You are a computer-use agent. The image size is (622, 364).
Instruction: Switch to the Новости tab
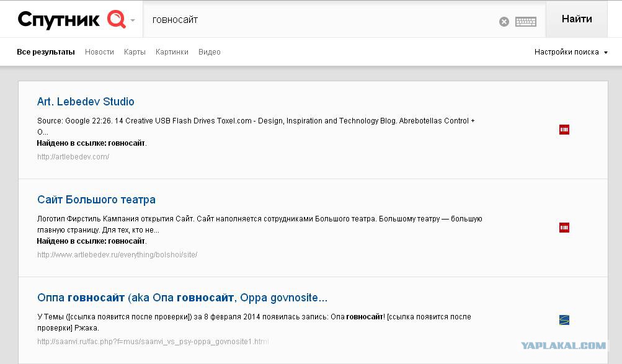coord(99,52)
